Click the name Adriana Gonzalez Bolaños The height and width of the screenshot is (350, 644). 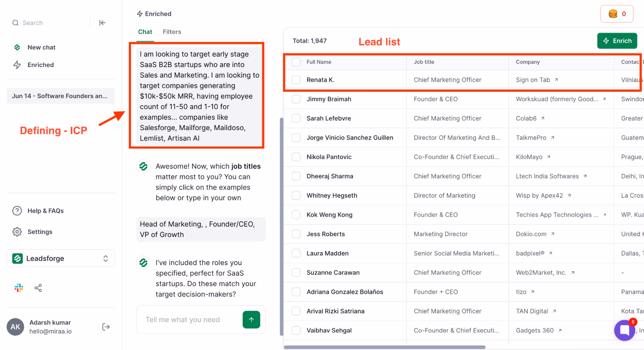345,292
